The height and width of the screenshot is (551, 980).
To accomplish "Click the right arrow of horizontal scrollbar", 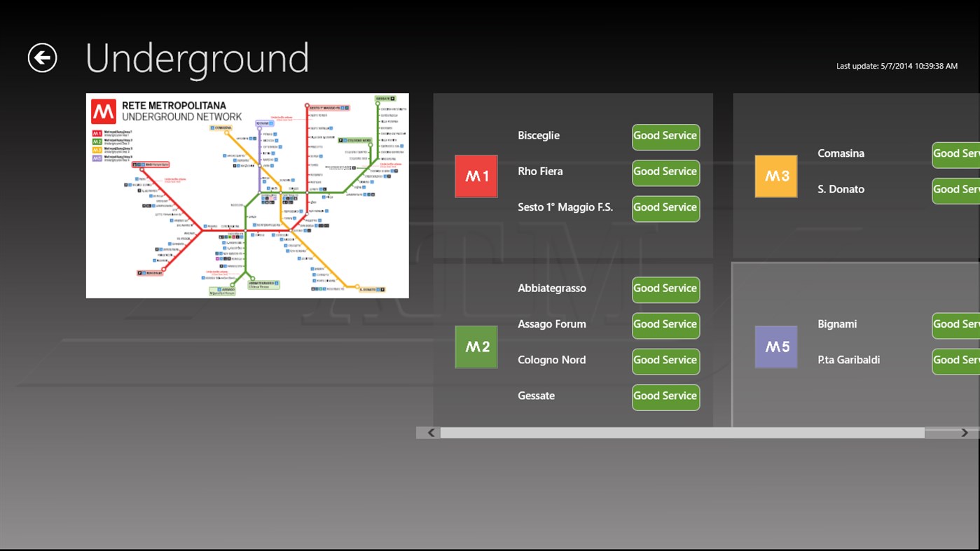I will coord(965,433).
